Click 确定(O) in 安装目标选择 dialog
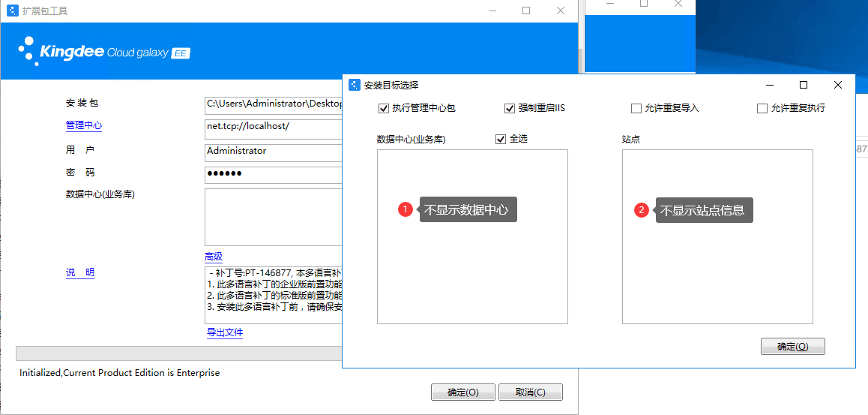Viewport: 868px width, 415px height. 792,347
